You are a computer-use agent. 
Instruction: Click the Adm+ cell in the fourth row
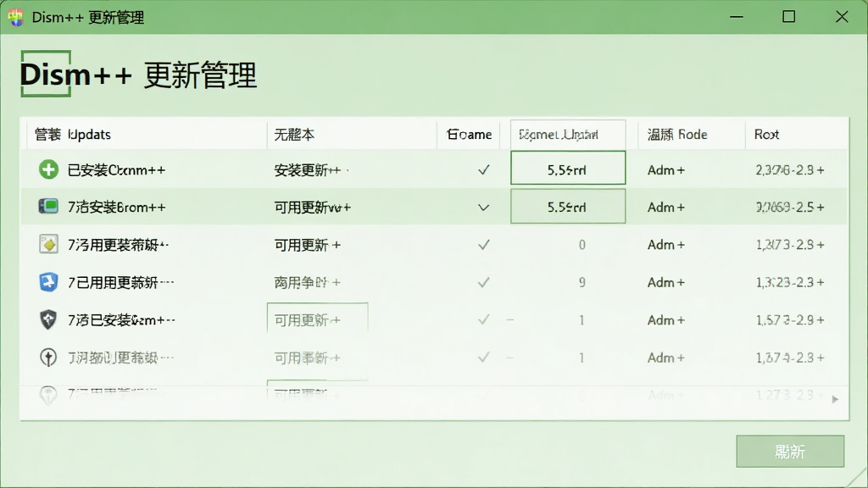point(666,282)
